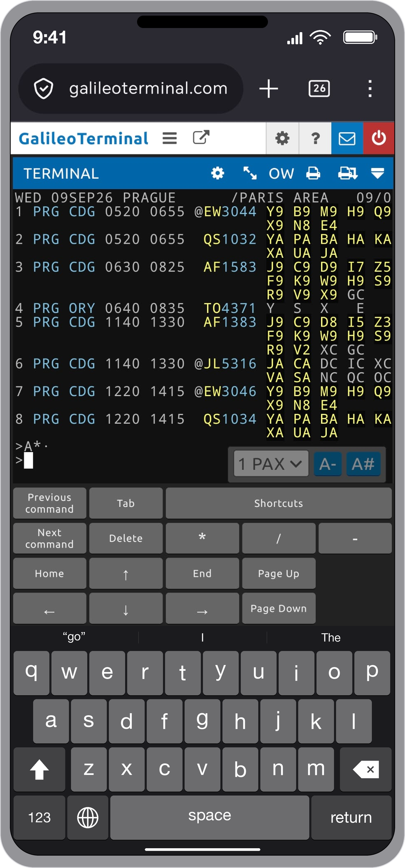Click the A# availability button
This screenshot has height=868, width=405.
click(x=363, y=464)
